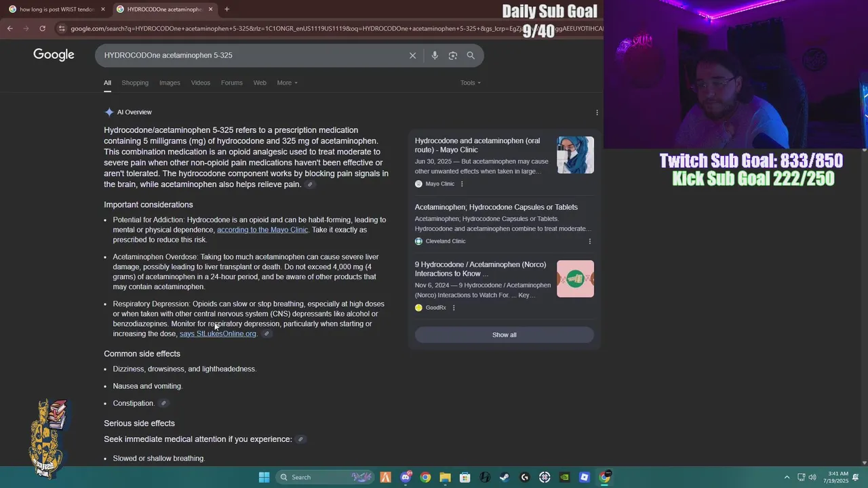Open Logitech G HUB from the taskbar
Viewport: 868px width, 488px height.
click(x=524, y=477)
